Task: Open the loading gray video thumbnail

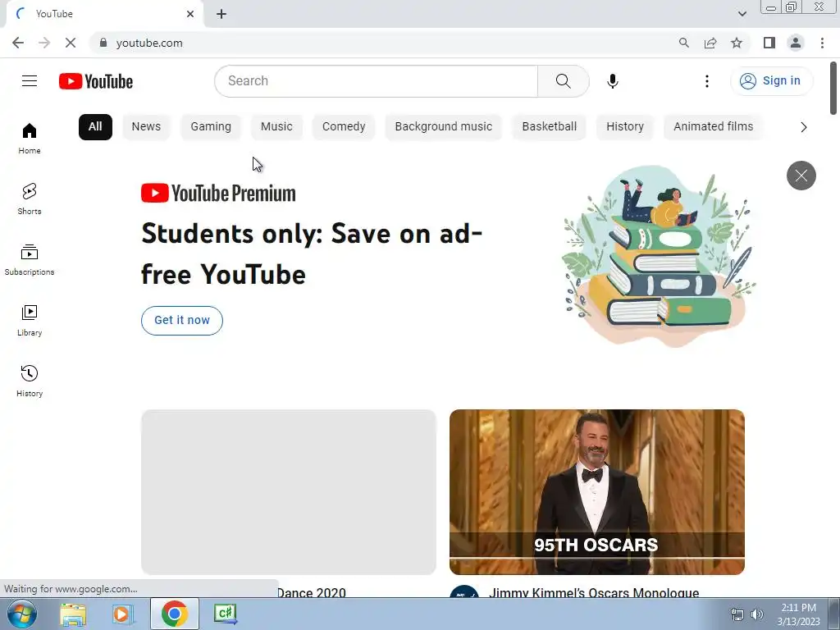Action: tap(289, 492)
